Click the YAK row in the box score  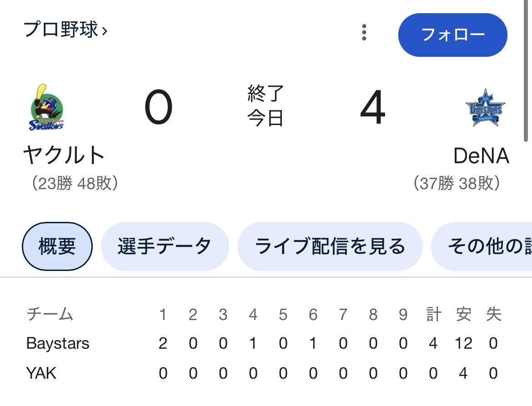(262, 373)
